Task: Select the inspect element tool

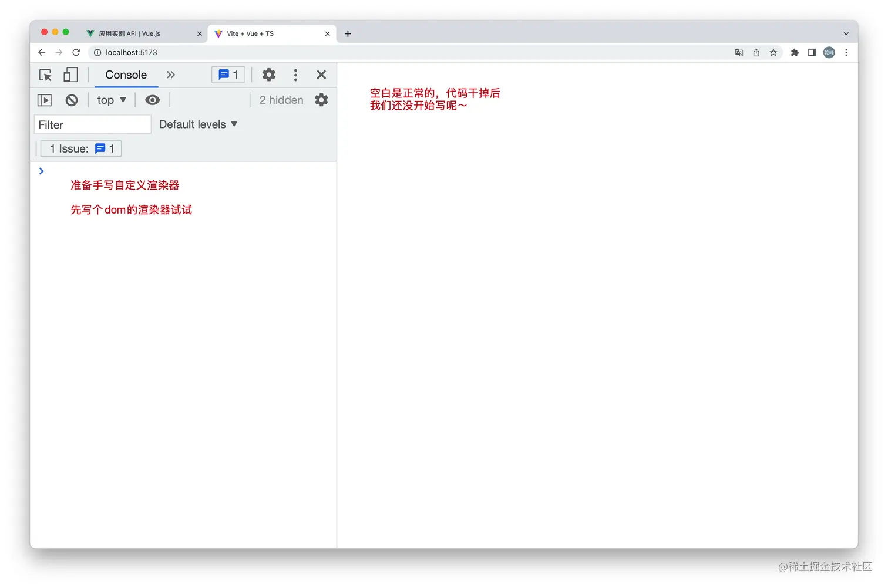Action: 45,75
